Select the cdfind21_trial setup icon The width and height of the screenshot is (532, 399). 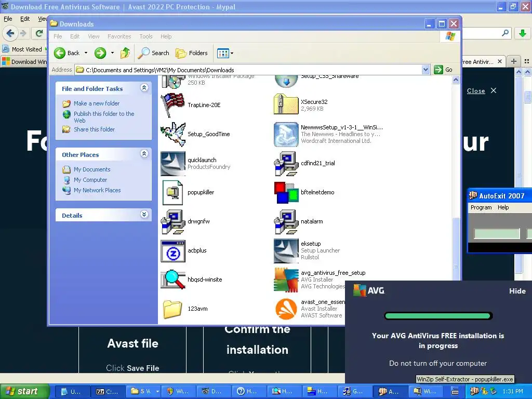(x=286, y=164)
